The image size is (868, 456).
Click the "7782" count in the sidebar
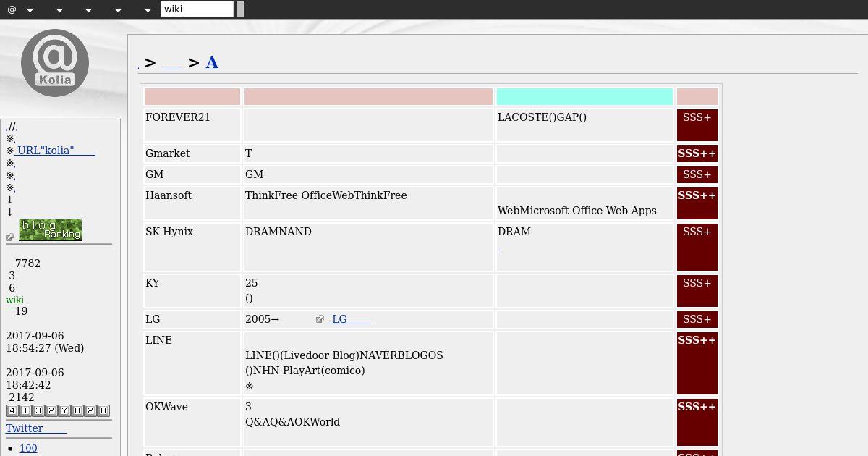pyautogui.click(x=27, y=263)
